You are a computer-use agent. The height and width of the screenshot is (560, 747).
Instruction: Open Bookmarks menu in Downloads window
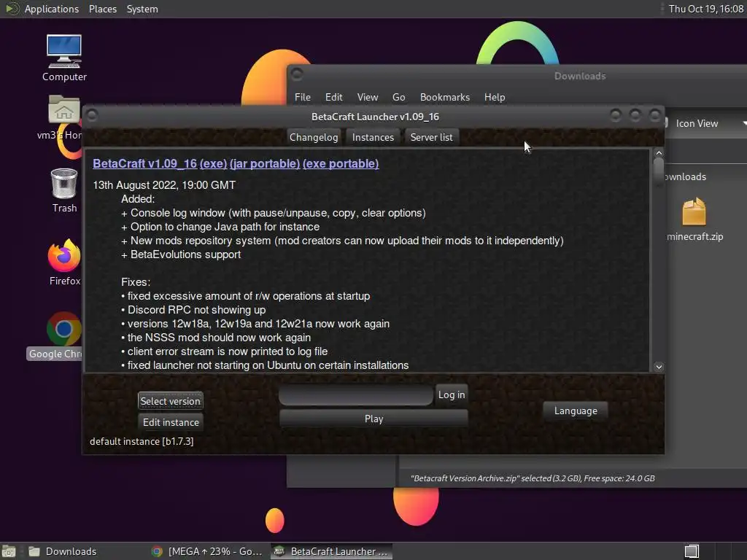(x=444, y=97)
